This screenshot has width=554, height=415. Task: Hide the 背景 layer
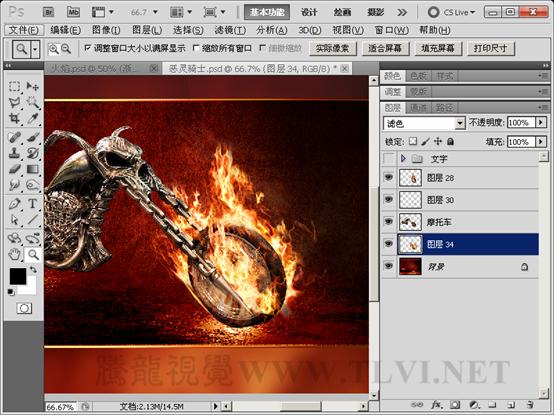pyautogui.click(x=389, y=266)
